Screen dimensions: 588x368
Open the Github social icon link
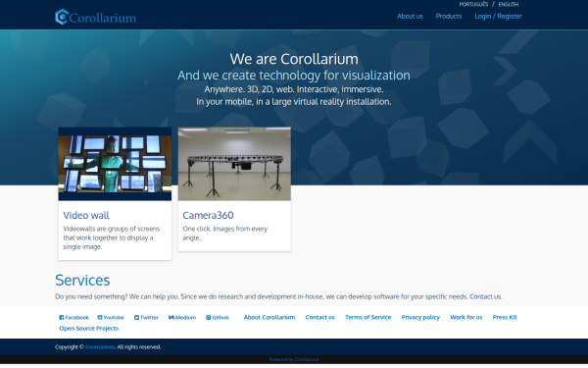pos(218,317)
